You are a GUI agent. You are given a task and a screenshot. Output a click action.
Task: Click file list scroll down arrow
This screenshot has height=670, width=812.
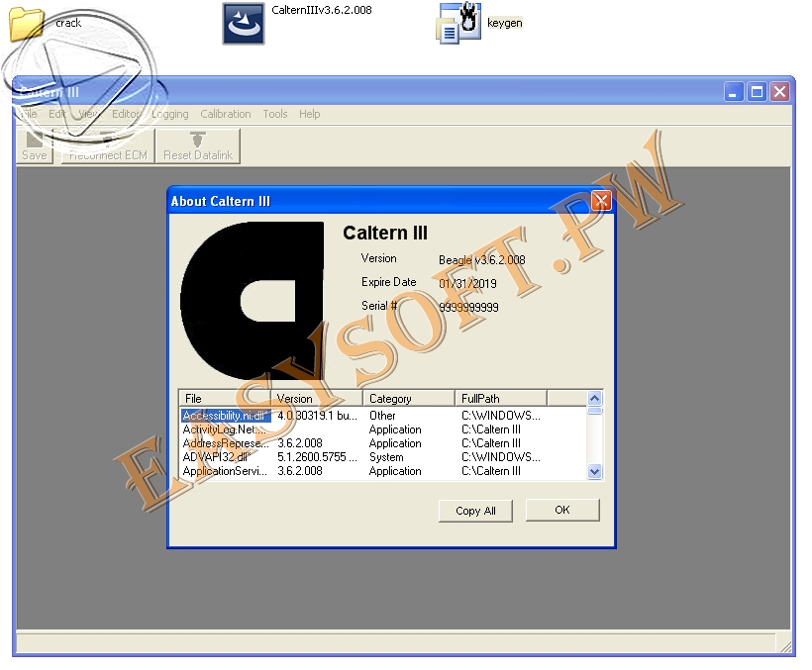tap(594, 472)
